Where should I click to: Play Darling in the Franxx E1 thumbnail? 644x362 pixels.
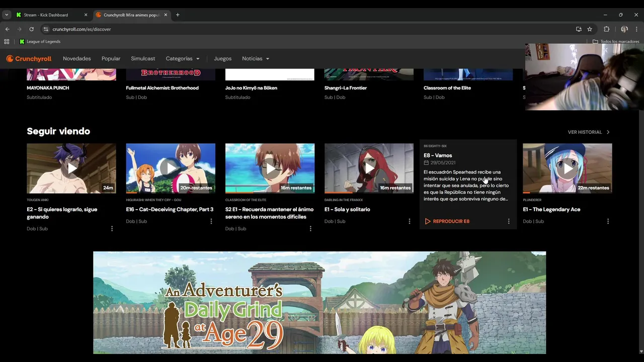click(x=369, y=168)
